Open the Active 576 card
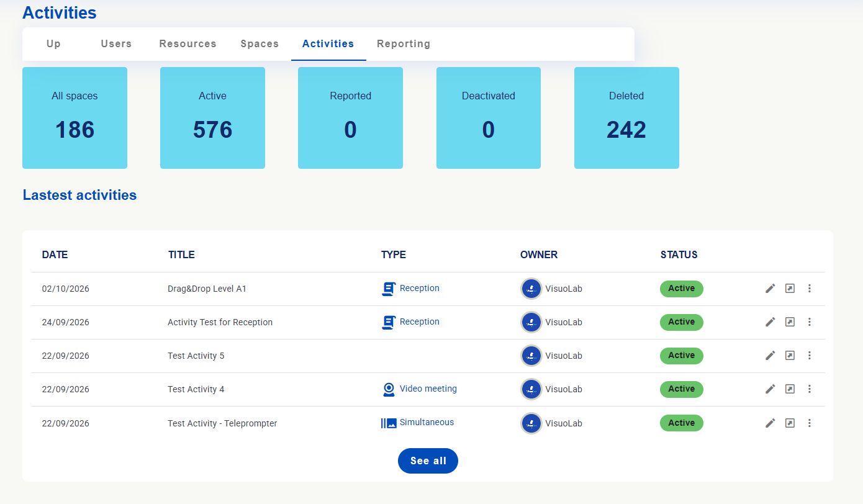 coord(212,118)
